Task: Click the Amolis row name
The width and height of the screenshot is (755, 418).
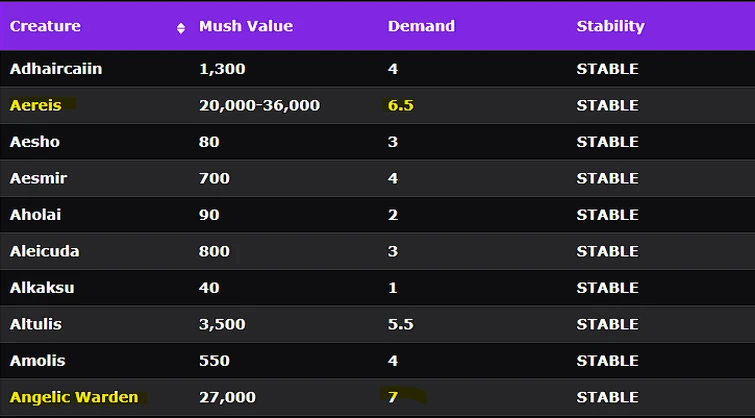Action: click(38, 361)
